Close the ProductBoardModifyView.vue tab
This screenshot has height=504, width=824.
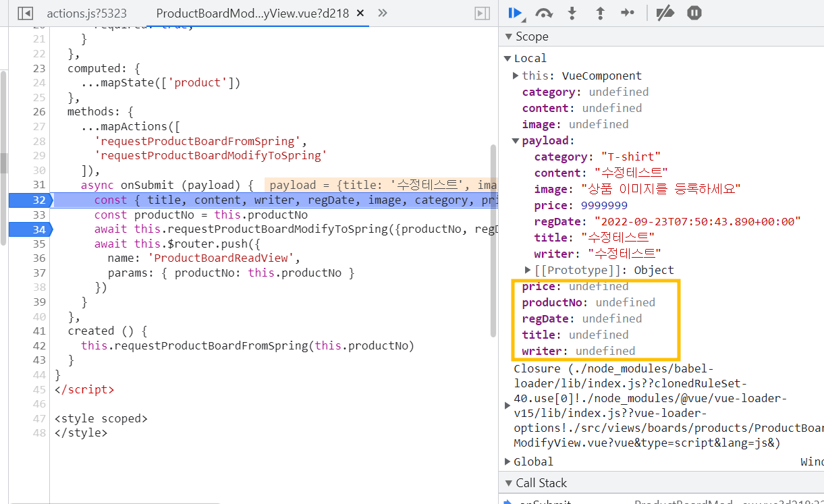pyautogui.click(x=360, y=13)
